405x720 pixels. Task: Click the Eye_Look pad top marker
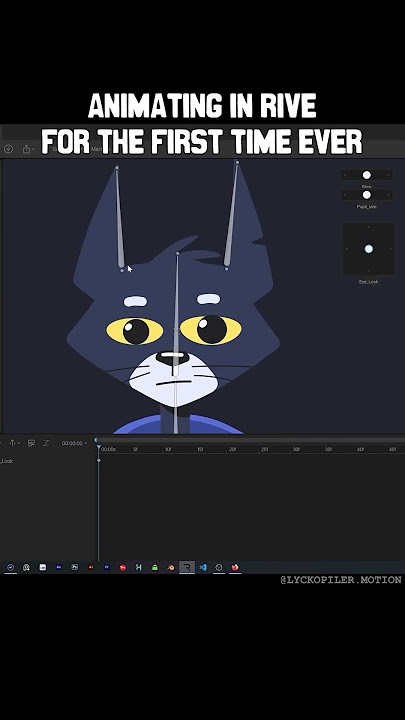click(369, 227)
